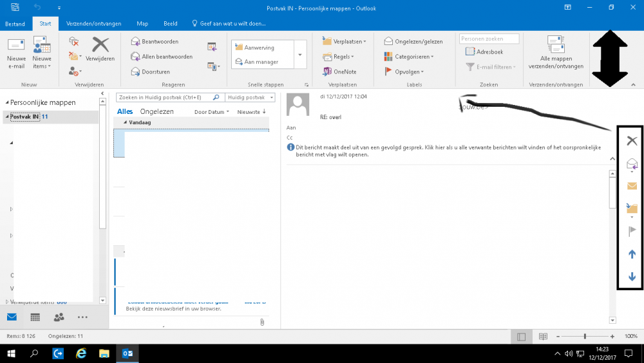Open the People view in navigation bar
The height and width of the screenshot is (363, 644).
[59, 317]
